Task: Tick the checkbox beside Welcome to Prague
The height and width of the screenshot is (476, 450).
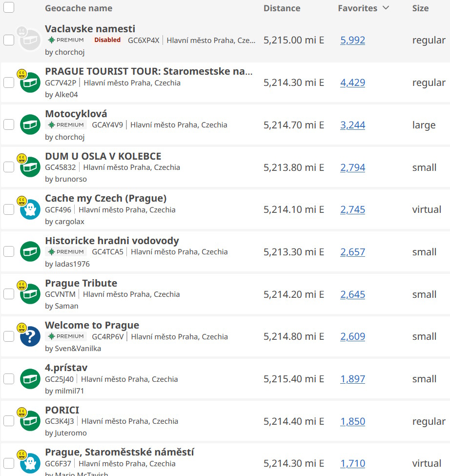Action: [x=9, y=336]
